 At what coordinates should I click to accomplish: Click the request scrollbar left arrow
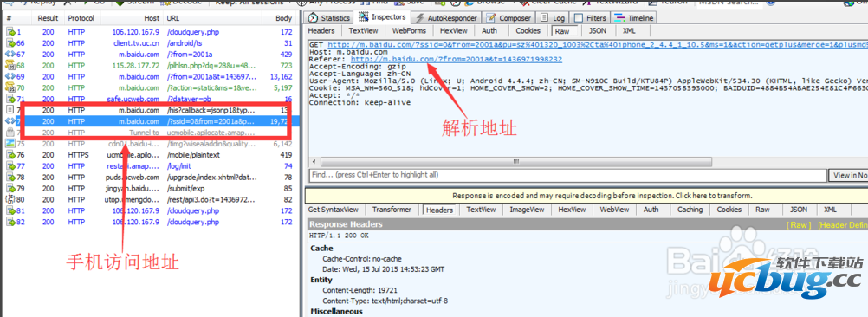(314, 162)
